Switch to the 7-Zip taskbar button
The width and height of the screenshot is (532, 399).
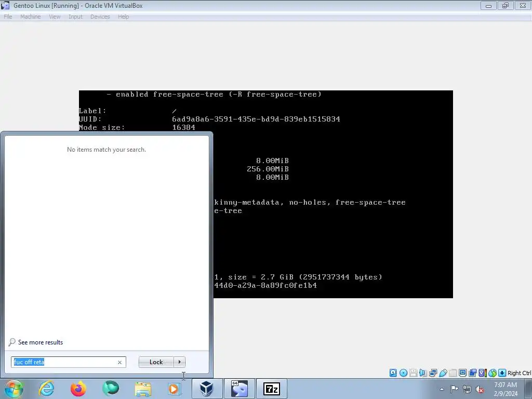coord(272,389)
